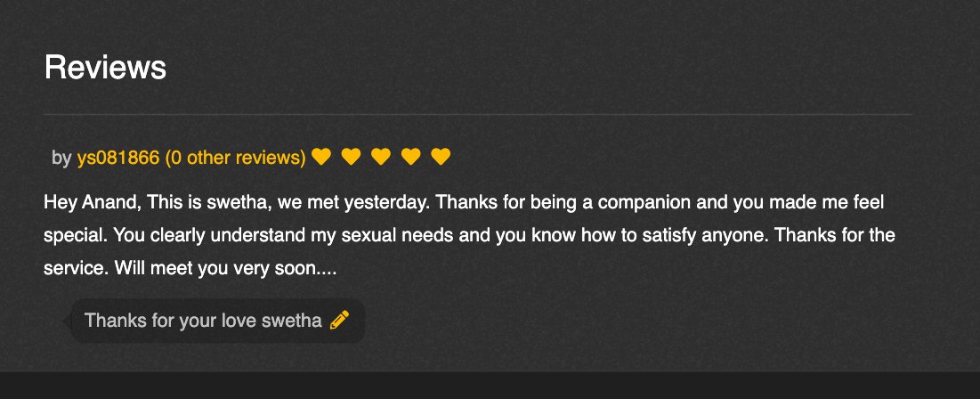Select the third heart in rating
The width and height of the screenshot is (980, 399).
coord(381,158)
